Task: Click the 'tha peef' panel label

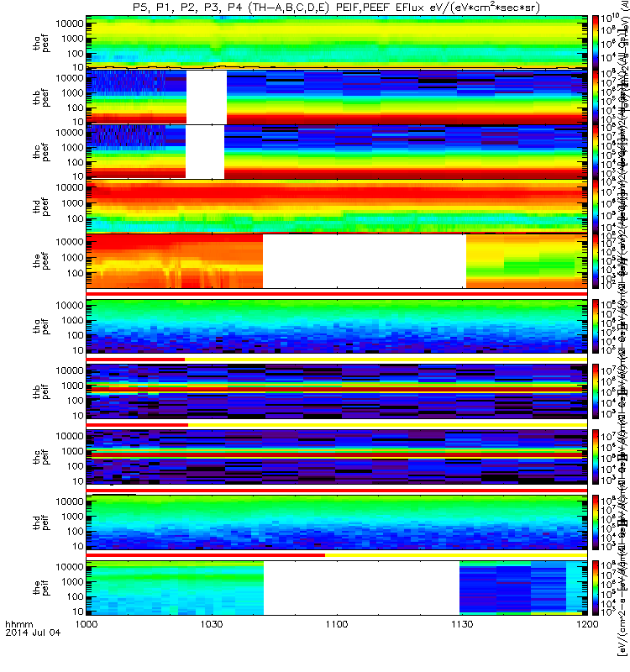Action: pyautogui.click(x=41, y=43)
